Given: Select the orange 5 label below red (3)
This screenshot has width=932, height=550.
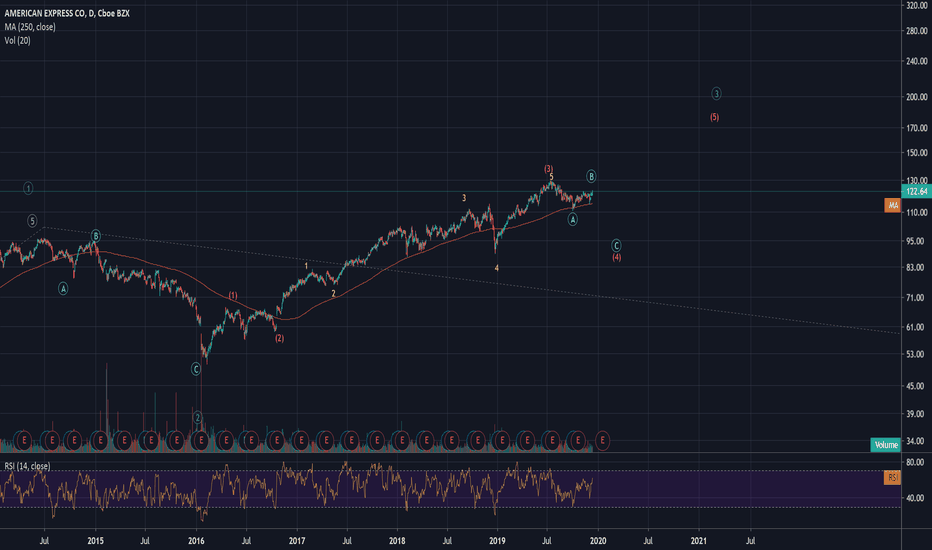Looking at the screenshot, I should 552,177.
